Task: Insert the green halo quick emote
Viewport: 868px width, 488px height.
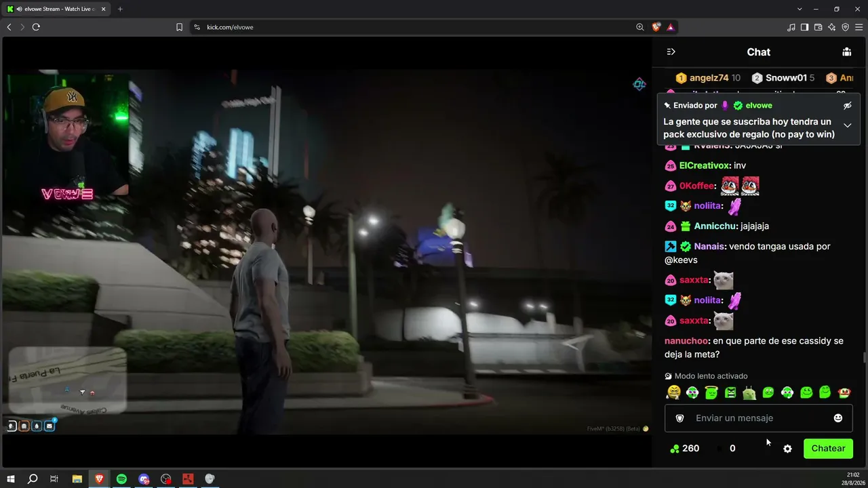Action: click(711, 392)
